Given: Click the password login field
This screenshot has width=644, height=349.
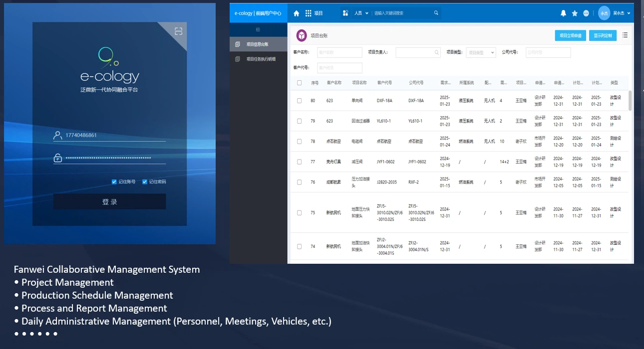Looking at the screenshot, I should click(x=110, y=158).
